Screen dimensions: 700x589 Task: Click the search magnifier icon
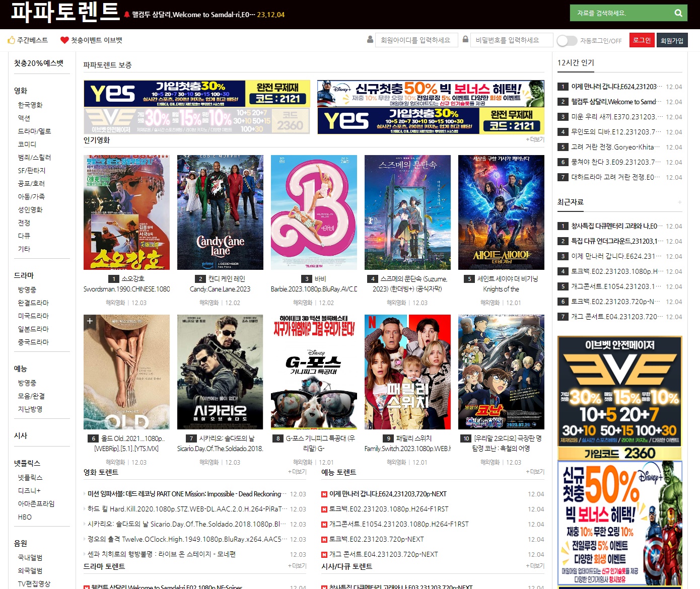[678, 13]
